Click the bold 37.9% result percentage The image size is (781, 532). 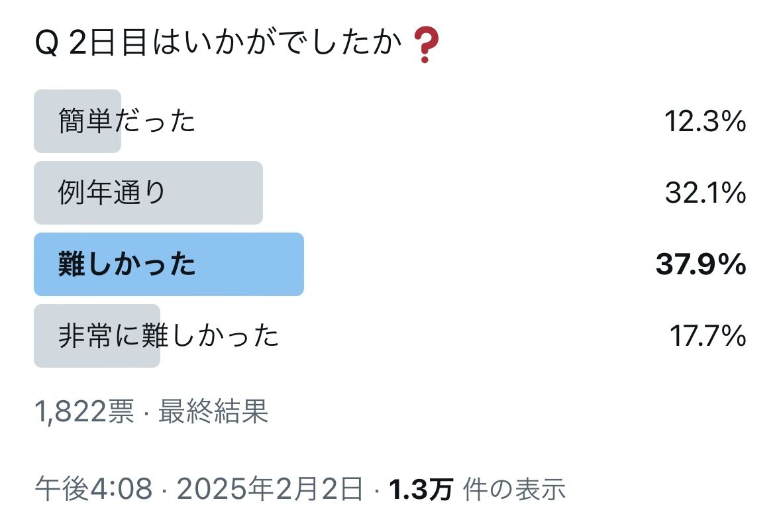click(x=701, y=264)
